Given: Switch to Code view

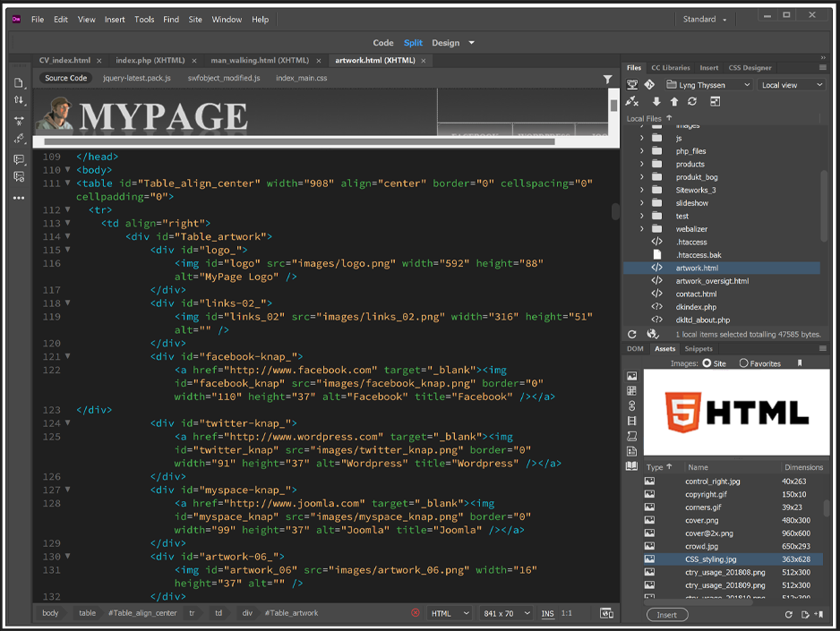Looking at the screenshot, I should 383,42.
